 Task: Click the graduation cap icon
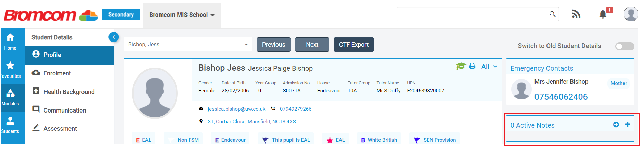461,66
